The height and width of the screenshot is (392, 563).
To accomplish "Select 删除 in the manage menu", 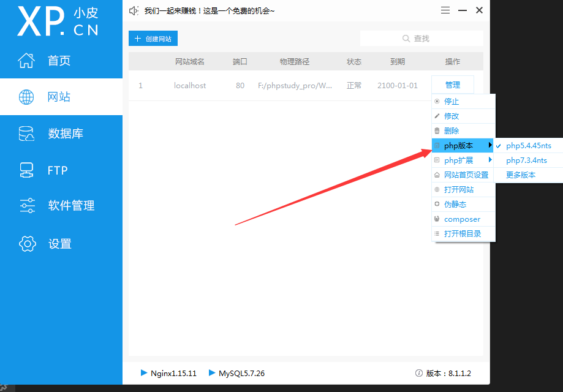I will (464, 130).
